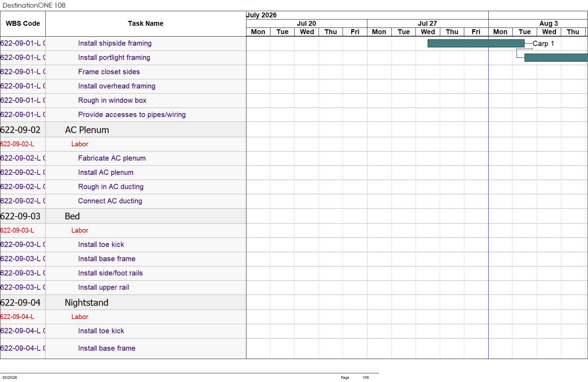Click Thu in the Jul 20 week
The height and width of the screenshot is (382, 588).
pos(331,32)
